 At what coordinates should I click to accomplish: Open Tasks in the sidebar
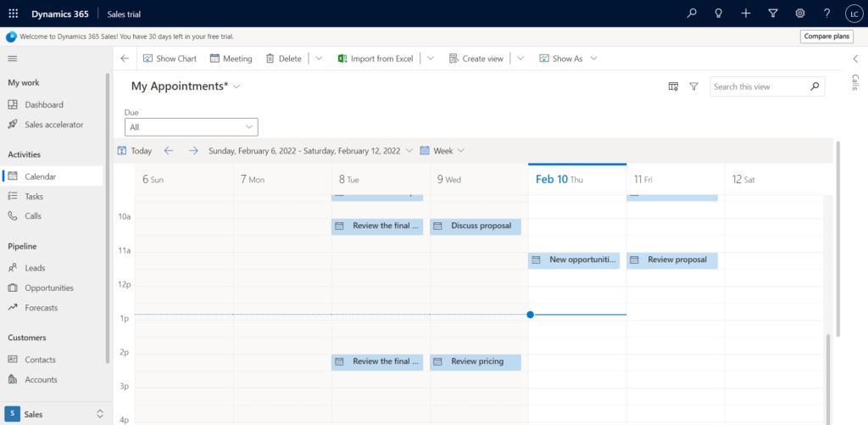tap(52, 196)
